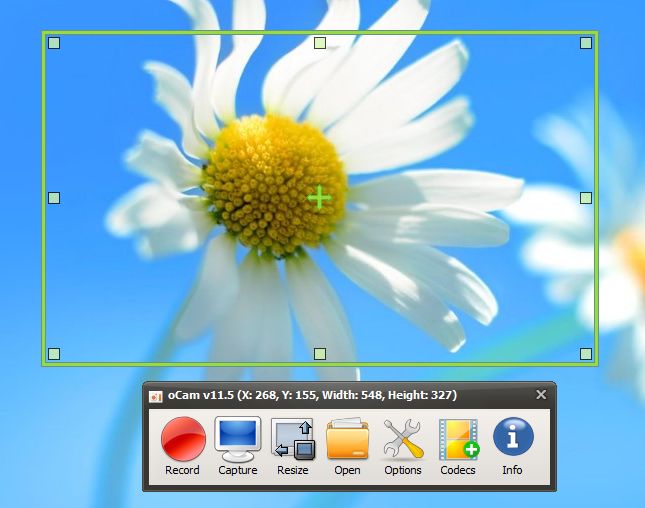Open the recordings folder icon

tap(348, 438)
